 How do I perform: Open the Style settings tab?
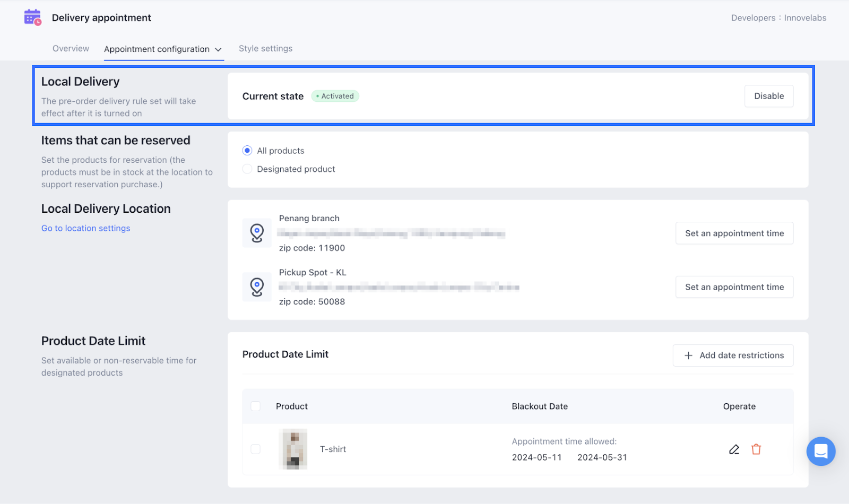pos(265,49)
